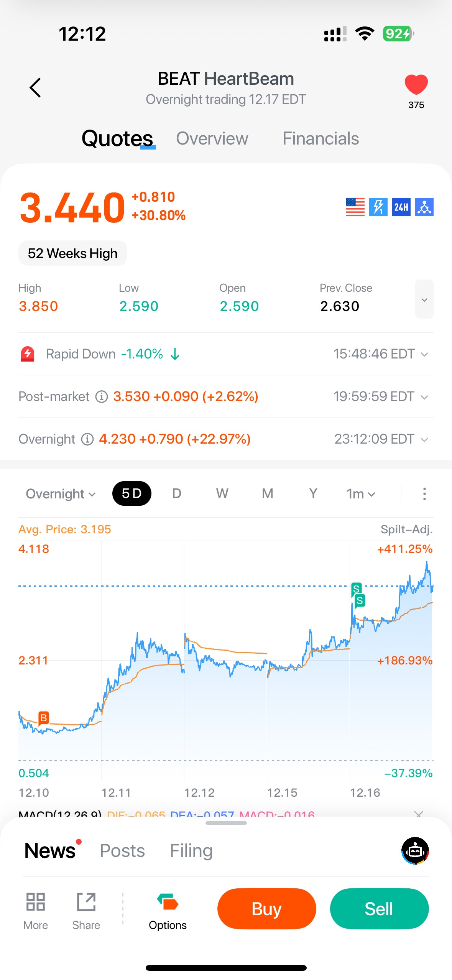Open the 1m interval dropdown
The height and width of the screenshot is (980, 452).
coord(360,494)
